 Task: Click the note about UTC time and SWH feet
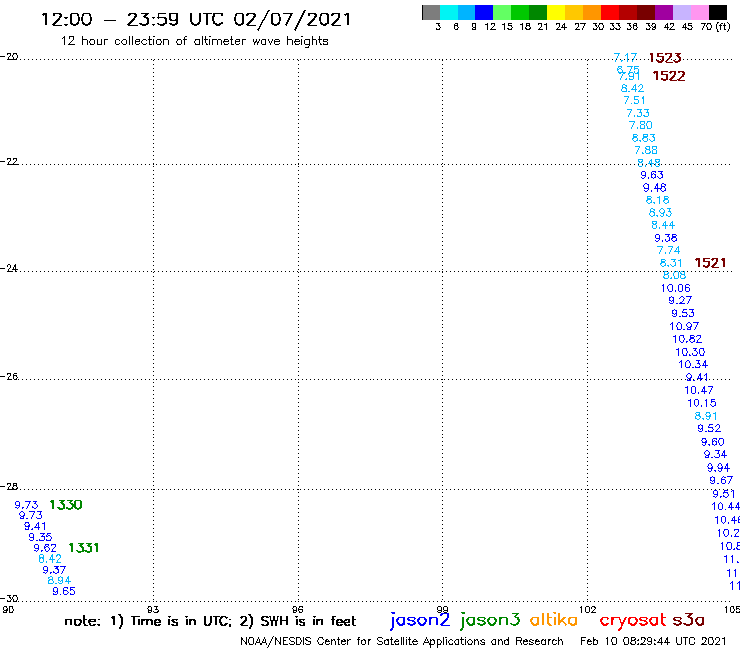point(210,621)
